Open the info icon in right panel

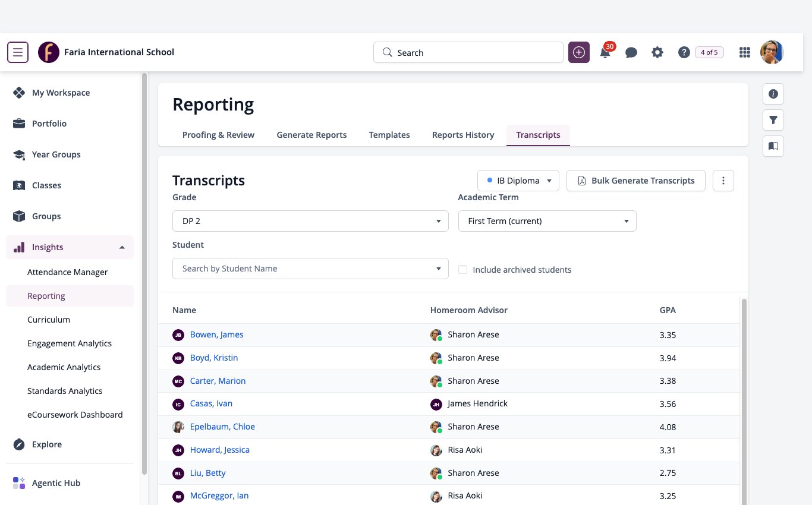pos(773,94)
